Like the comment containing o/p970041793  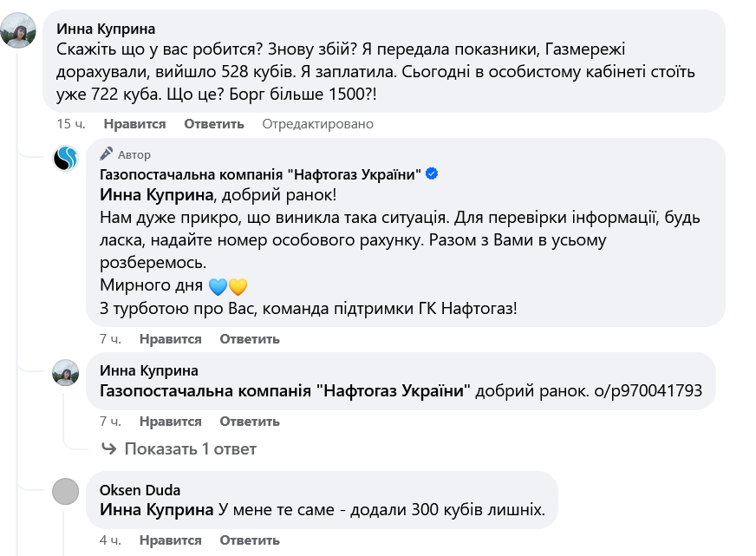[170, 422]
